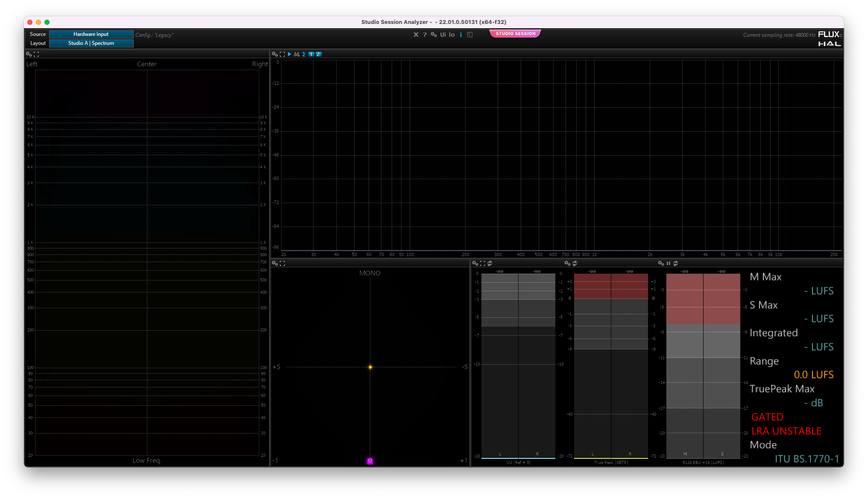Screen dimensions: 868x499
Task: Reset the True Peak meter with refresh icon
Action: [575, 263]
